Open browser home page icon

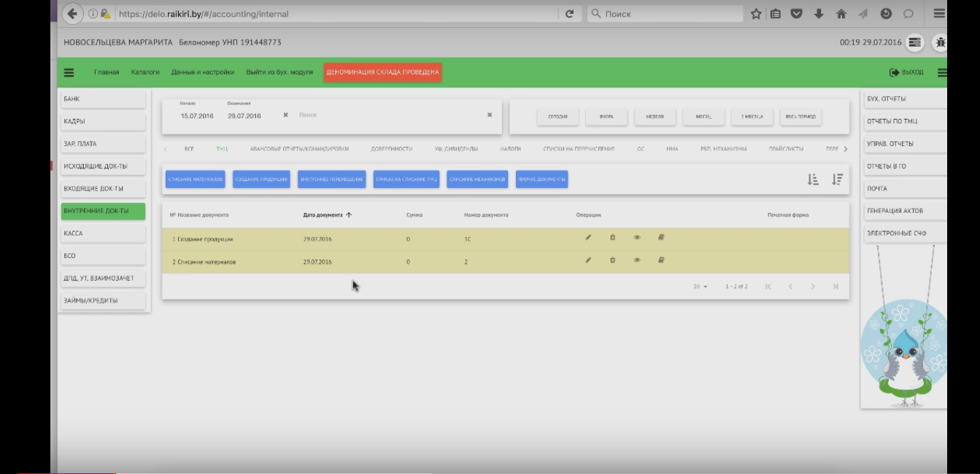click(x=841, y=13)
